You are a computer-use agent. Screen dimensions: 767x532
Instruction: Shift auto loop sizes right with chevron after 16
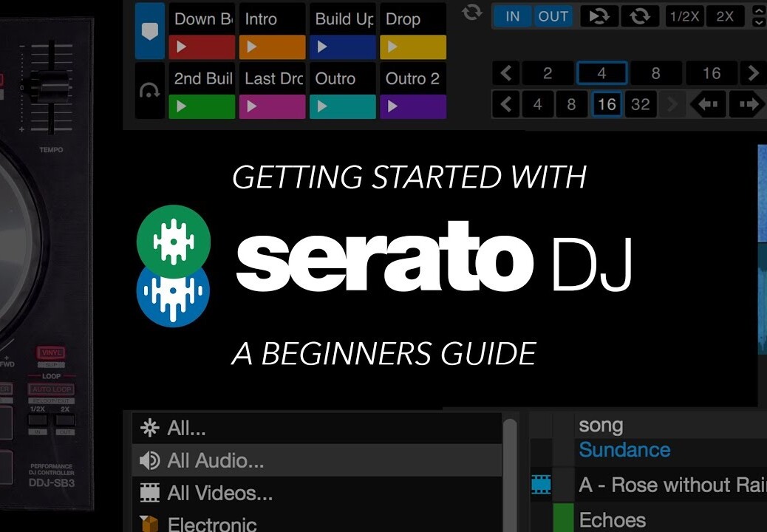[x=753, y=73]
